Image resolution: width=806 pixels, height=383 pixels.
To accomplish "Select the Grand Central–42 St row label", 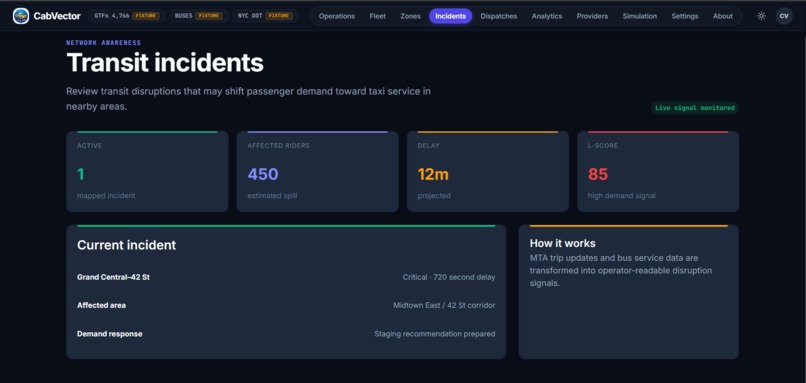I will (113, 277).
